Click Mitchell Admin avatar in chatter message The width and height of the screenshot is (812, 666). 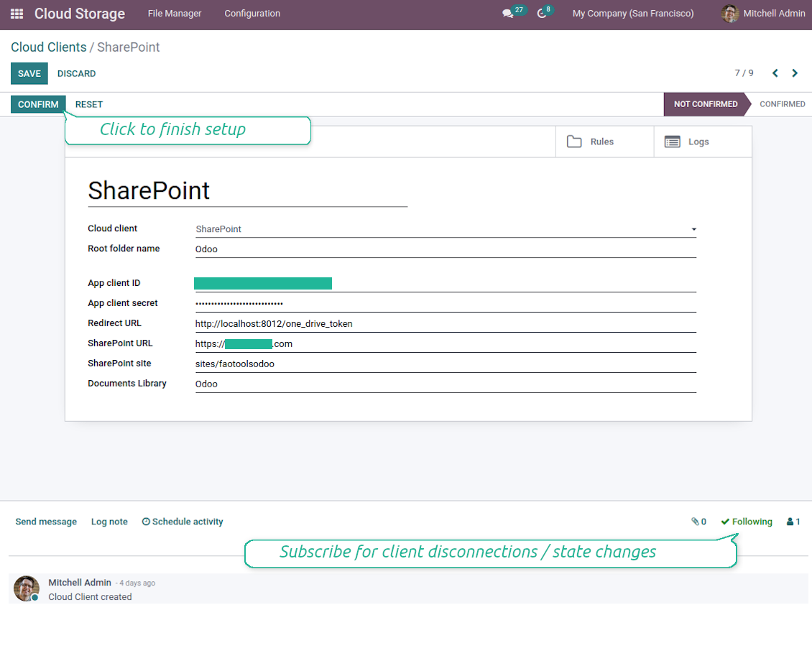tap(27, 588)
